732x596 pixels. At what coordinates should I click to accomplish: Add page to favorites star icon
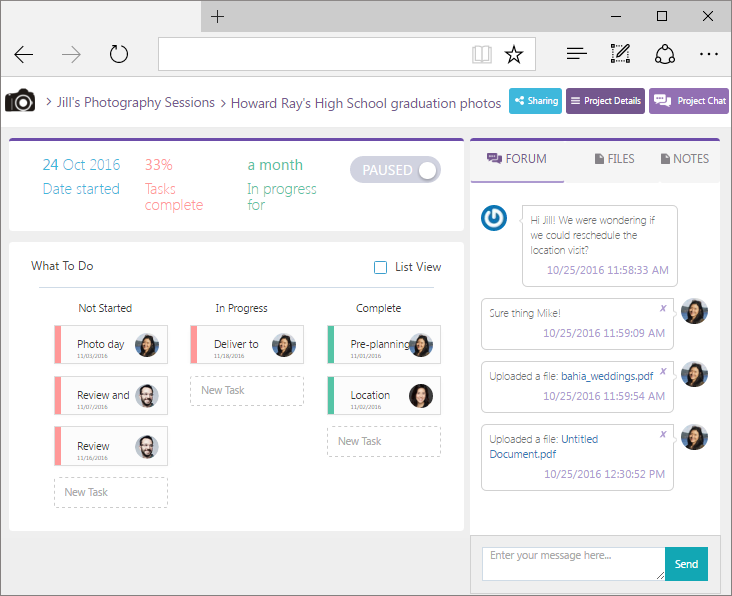tap(514, 55)
